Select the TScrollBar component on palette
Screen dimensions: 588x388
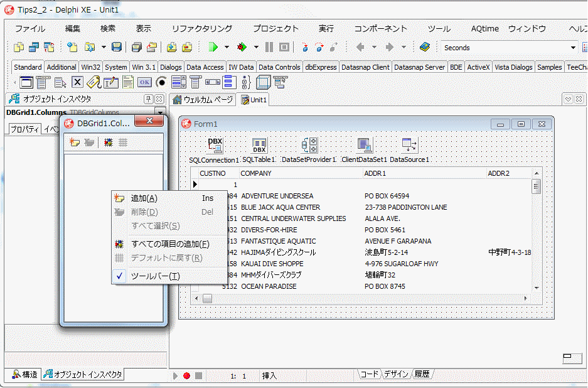pyautogui.click(x=212, y=82)
